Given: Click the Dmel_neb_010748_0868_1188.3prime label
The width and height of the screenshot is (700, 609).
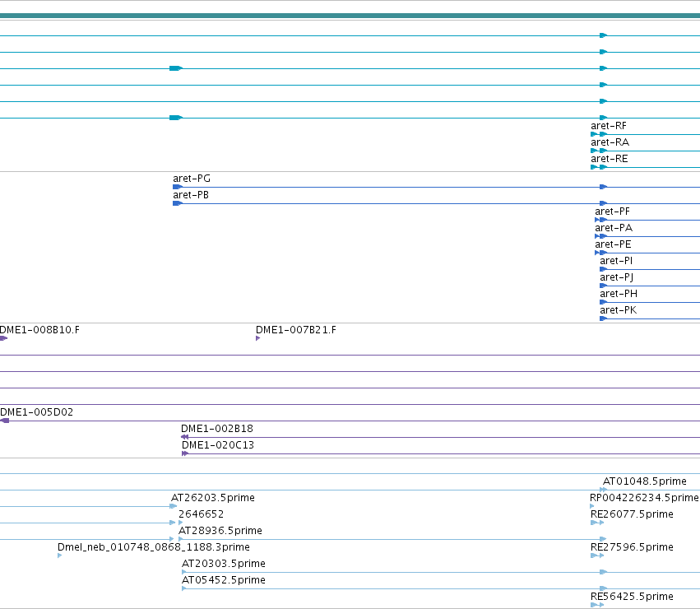Looking at the screenshot, I should (154, 547).
